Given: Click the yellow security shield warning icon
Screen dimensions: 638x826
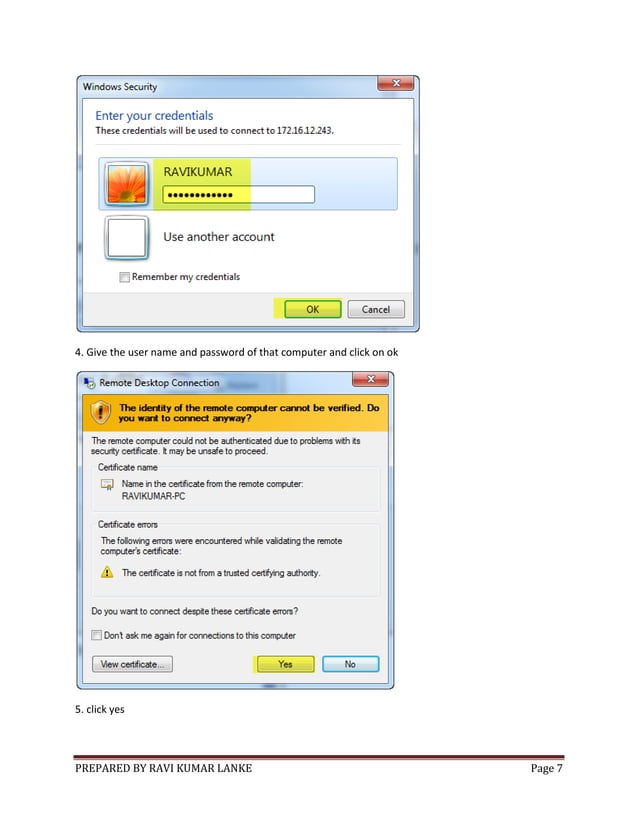Looking at the screenshot, I should (x=101, y=412).
